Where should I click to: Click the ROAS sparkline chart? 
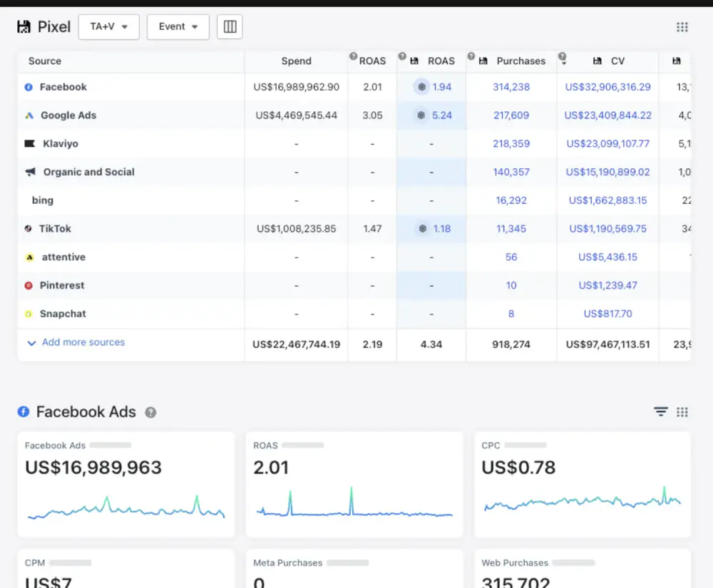(x=354, y=502)
